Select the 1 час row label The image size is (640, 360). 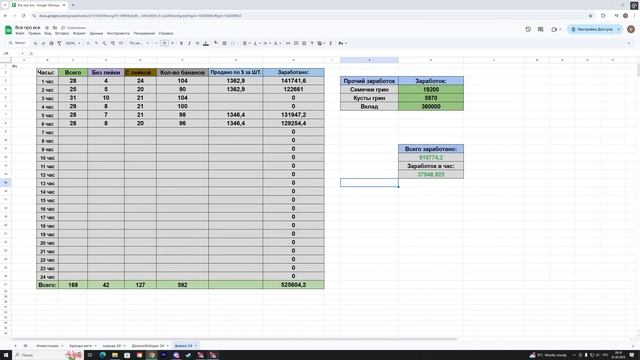[47, 81]
